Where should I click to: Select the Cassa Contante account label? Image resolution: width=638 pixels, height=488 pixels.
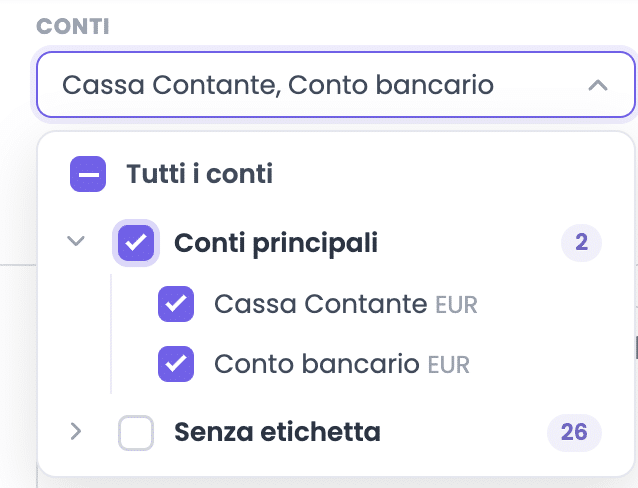321,304
